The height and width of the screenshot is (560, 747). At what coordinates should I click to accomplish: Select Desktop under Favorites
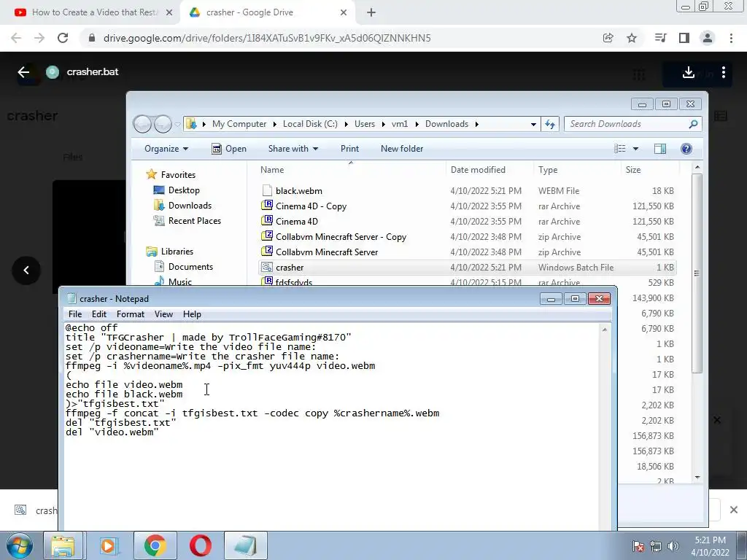click(177, 190)
